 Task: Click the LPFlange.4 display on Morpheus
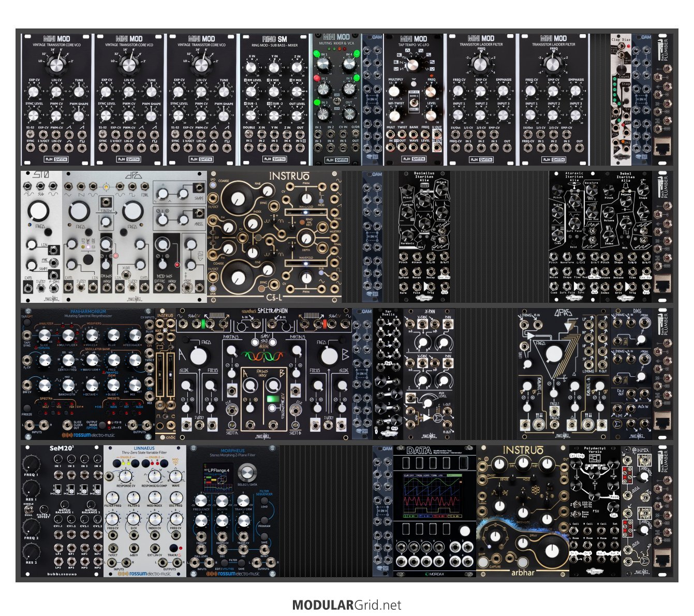point(218,479)
